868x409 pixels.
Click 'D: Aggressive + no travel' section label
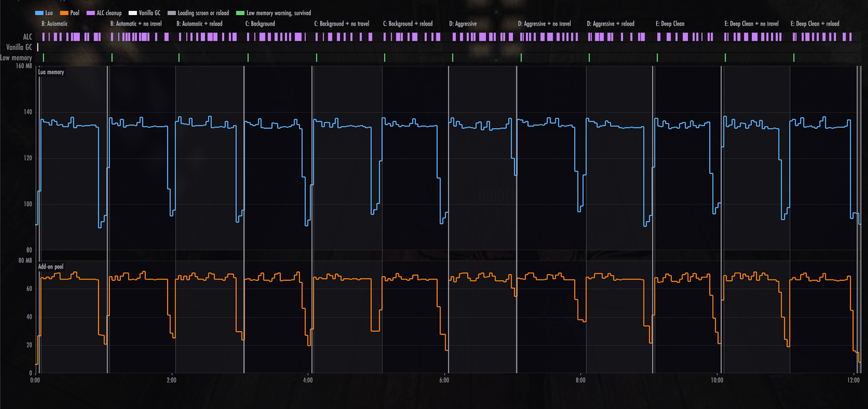coord(544,24)
